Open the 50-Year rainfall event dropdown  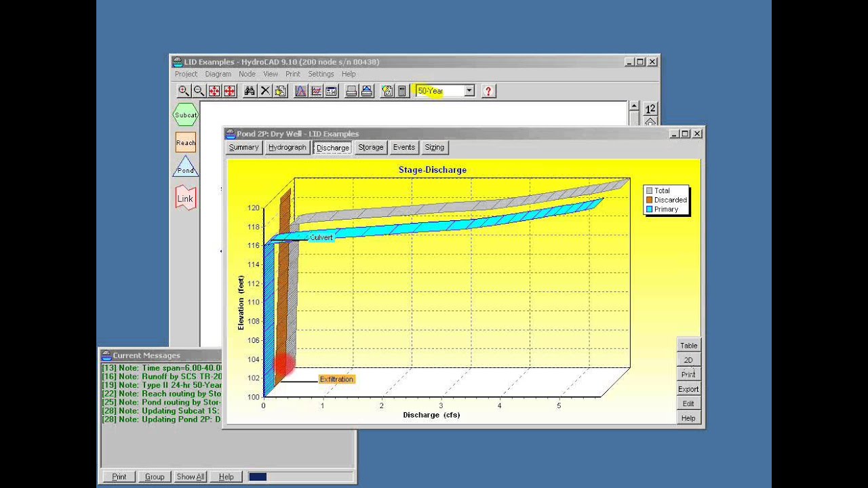(x=469, y=91)
